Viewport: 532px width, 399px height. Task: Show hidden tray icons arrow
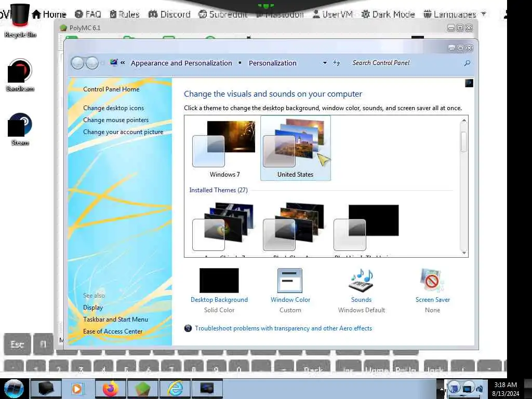442,389
